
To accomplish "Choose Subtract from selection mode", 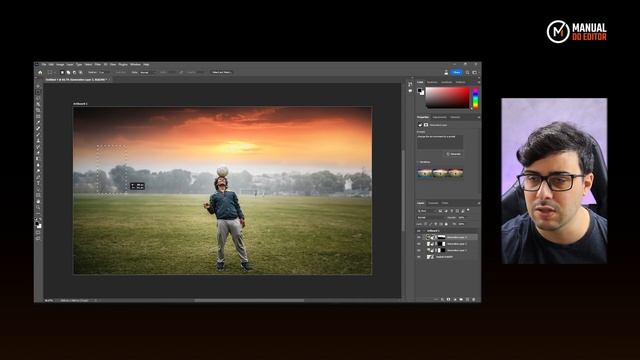I will click(x=74, y=72).
